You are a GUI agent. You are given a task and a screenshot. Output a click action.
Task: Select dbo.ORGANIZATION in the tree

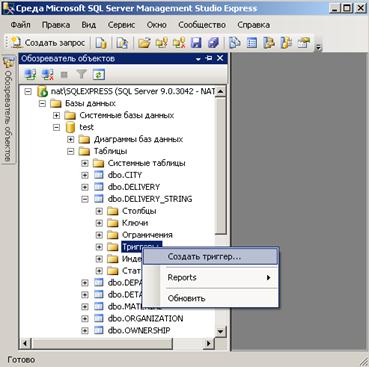tap(145, 319)
